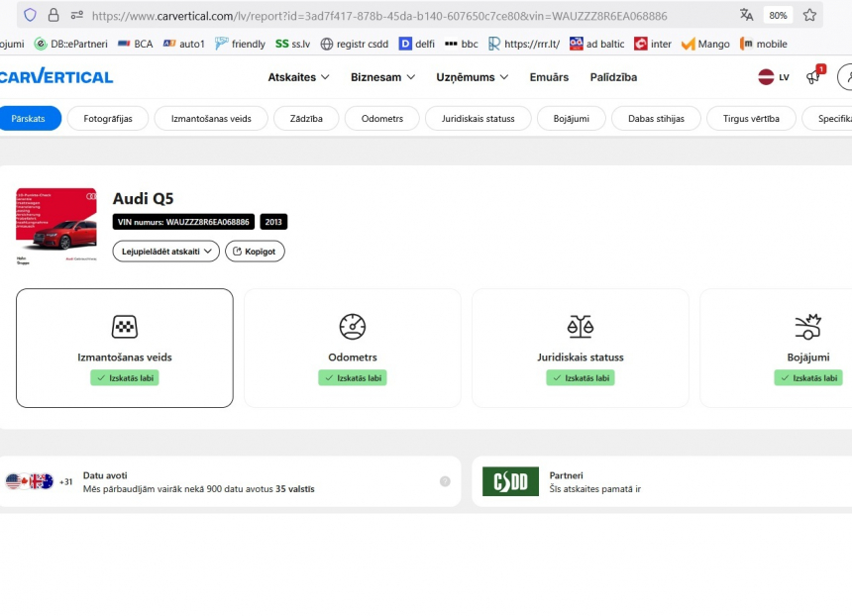Click Izskatās labi badge under Bojājumi

point(808,378)
